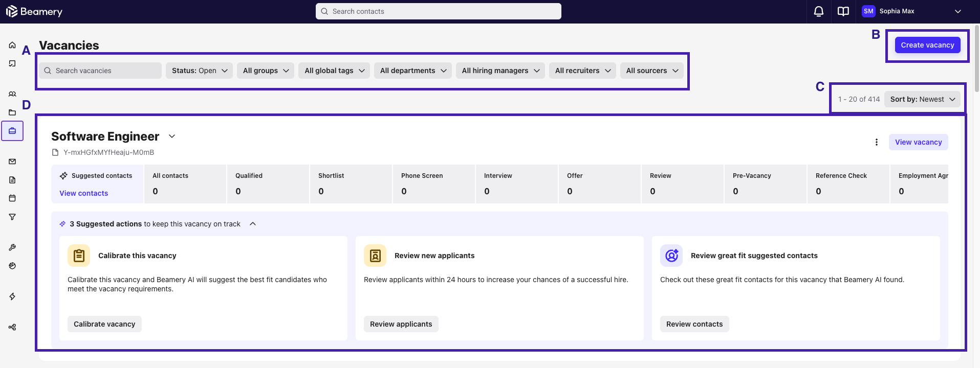Expand the Software Engineer title chevron

(172, 136)
